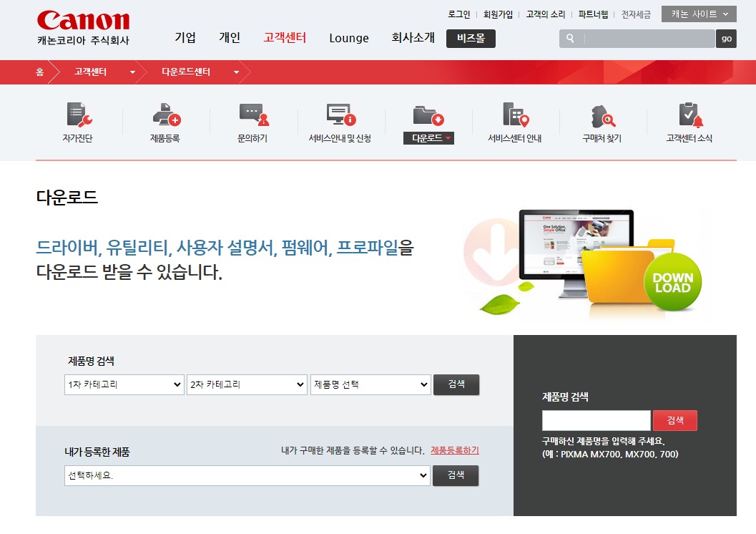Image resolution: width=756 pixels, height=534 pixels.
Task: Open the 2차 카테고리 select box
Action: point(247,384)
